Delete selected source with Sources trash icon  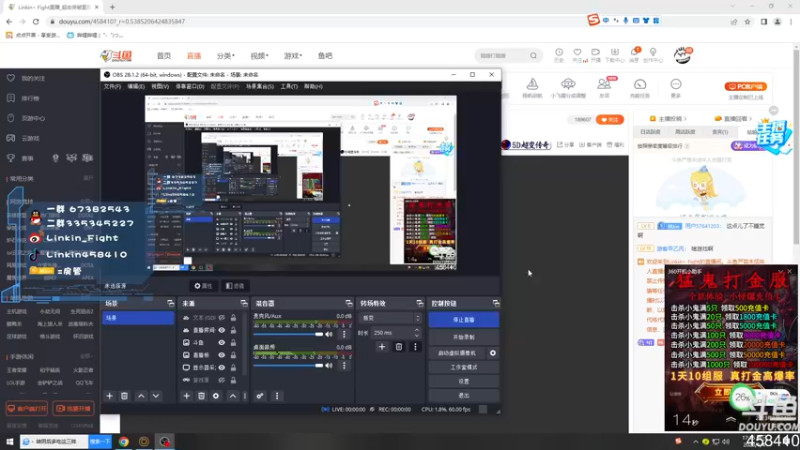pos(201,396)
